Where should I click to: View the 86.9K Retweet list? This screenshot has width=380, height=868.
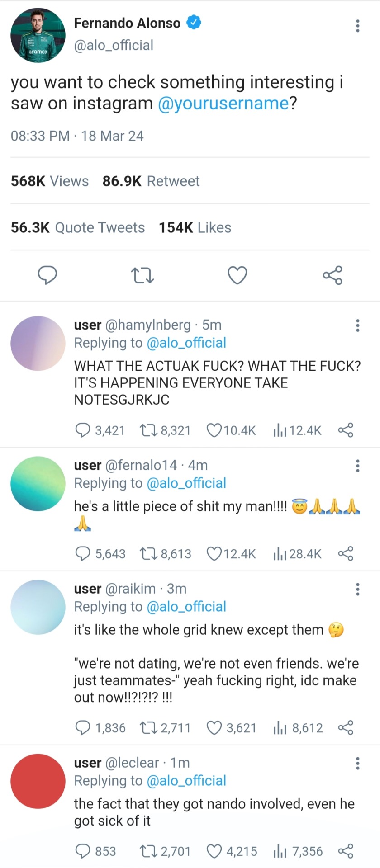click(151, 181)
